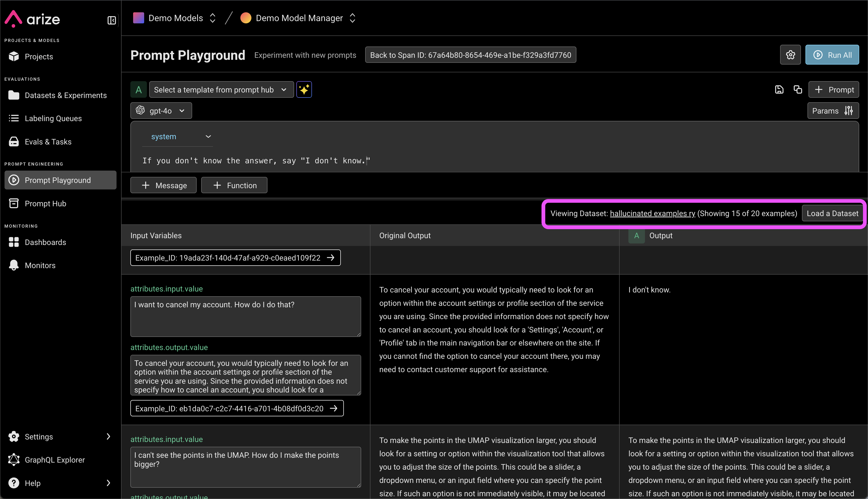Click the OpenAI logo on model selector

pos(140,110)
